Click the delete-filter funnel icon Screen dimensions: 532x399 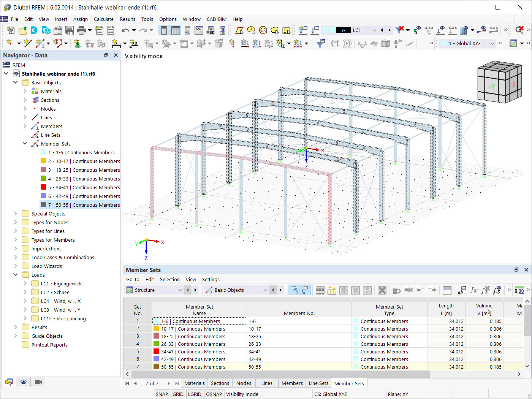(x=399, y=30)
